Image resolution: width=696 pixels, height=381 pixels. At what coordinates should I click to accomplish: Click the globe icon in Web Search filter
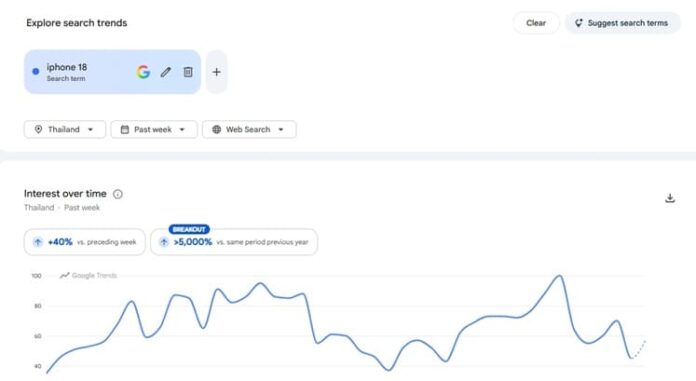(x=217, y=129)
